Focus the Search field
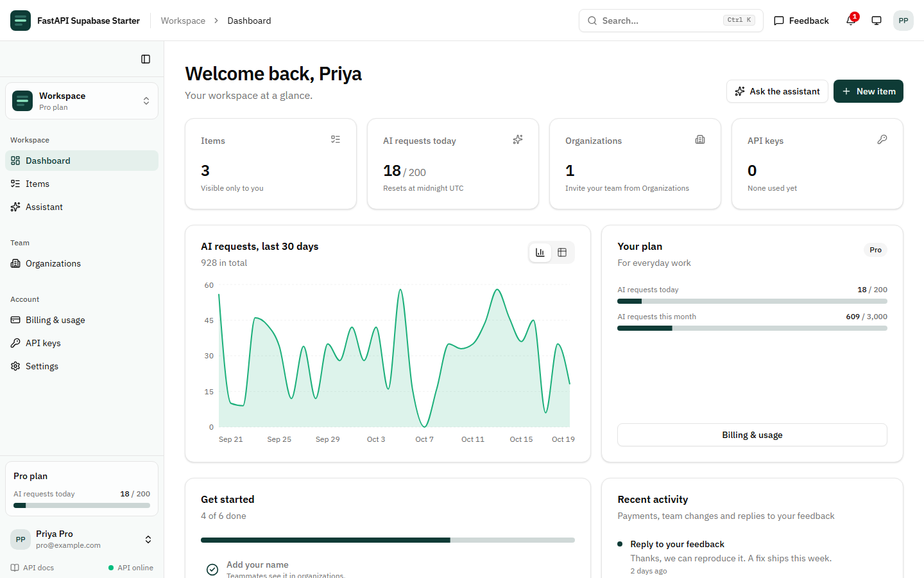Image resolution: width=924 pixels, height=578 pixels. pyautogui.click(x=671, y=21)
